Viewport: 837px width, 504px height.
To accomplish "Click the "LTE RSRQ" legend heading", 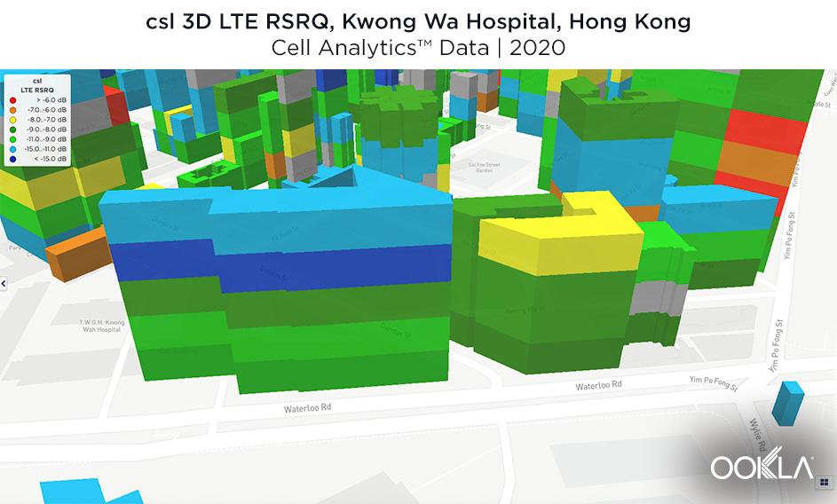I will 37,91.
